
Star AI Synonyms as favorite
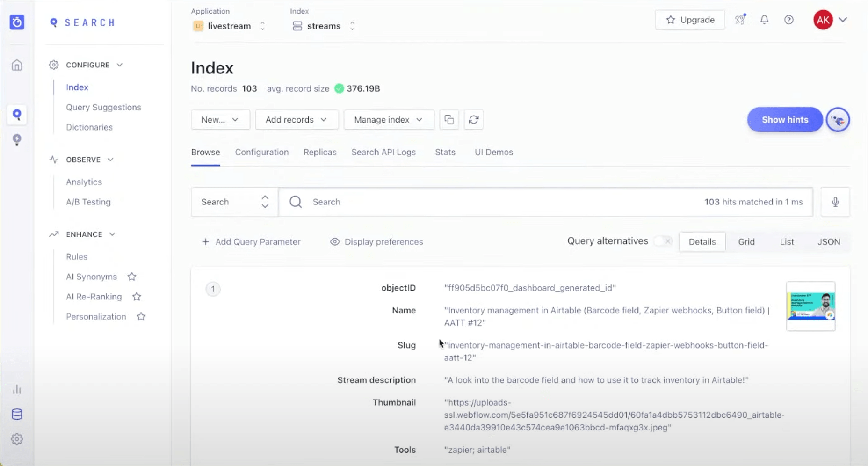pyautogui.click(x=131, y=277)
